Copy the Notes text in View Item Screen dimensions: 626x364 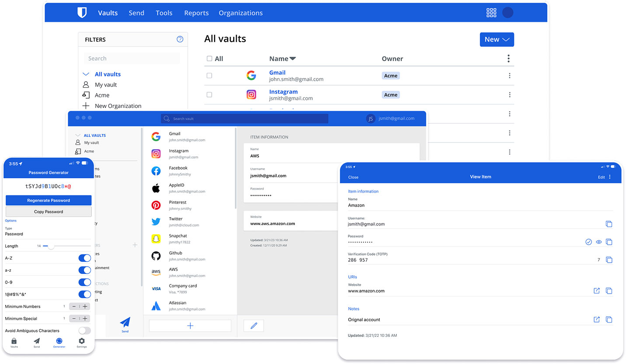click(x=609, y=319)
